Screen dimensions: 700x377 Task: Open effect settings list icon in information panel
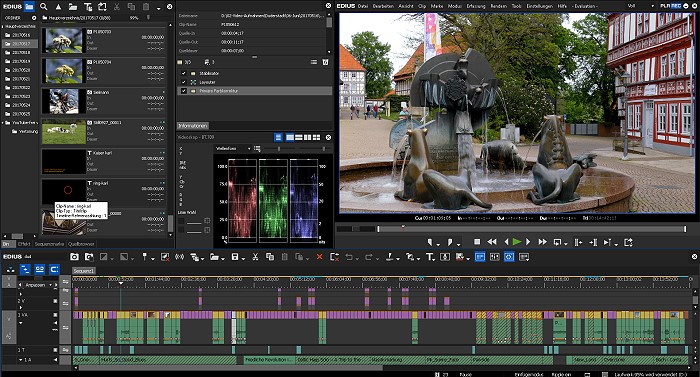(314, 62)
